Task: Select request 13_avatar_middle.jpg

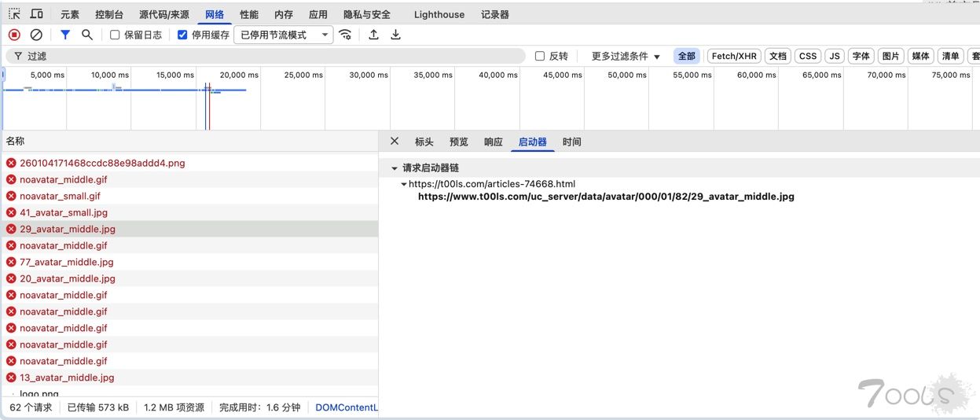Action: click(189, 378)
